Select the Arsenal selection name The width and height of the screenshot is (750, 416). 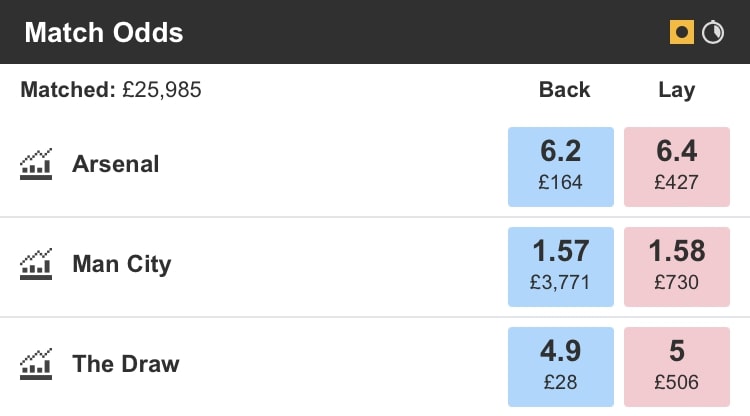point(115,164)
